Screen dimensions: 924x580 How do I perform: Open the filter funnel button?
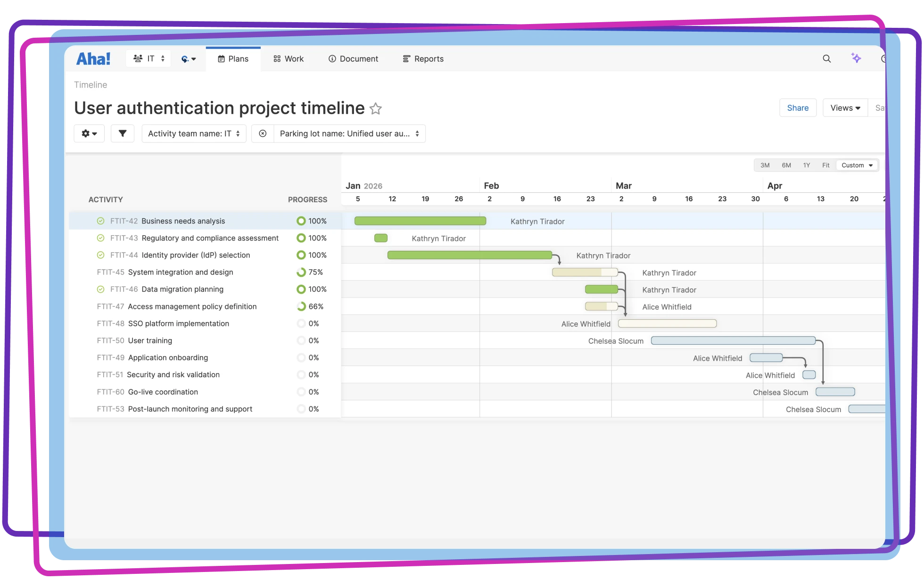click(x=123, y=133)
